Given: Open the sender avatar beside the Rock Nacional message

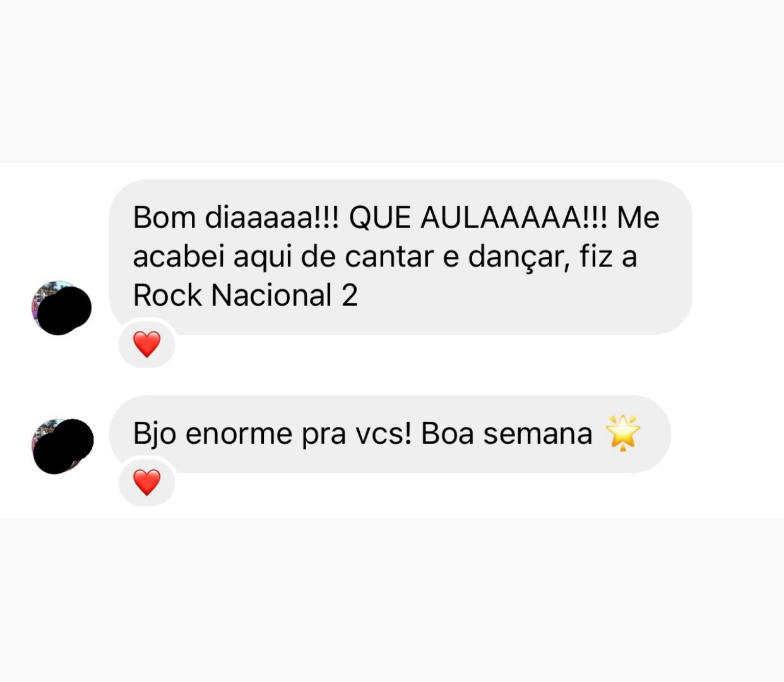Looking at the screenshot, I should (x=61, y=308).
